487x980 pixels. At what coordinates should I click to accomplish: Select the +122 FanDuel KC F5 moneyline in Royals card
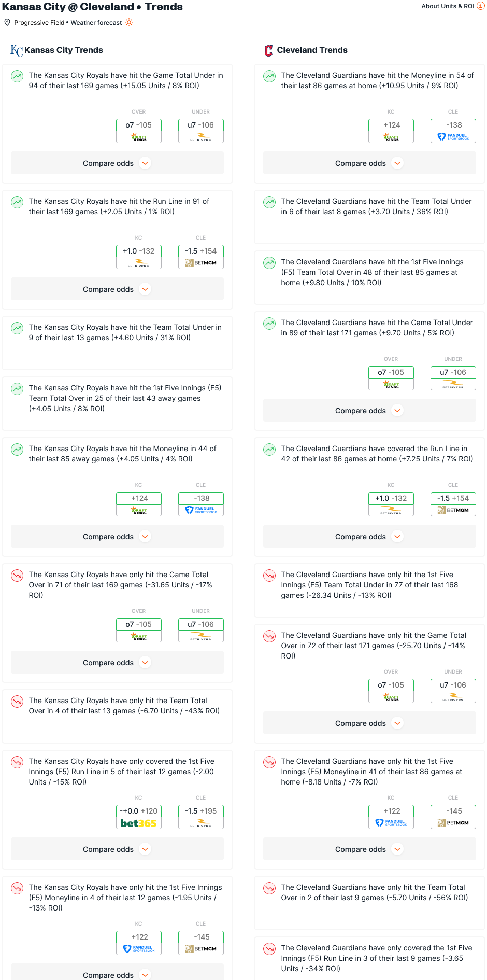(x=139, y=943)
